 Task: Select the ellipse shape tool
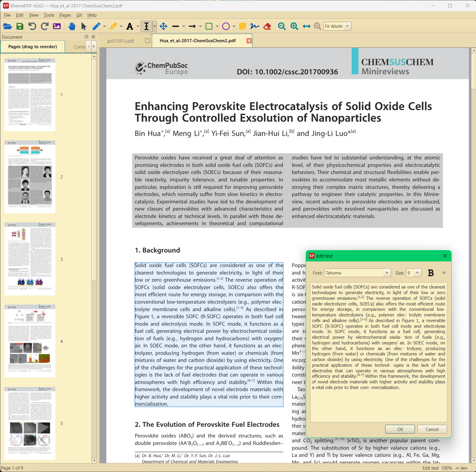point(226,26)
